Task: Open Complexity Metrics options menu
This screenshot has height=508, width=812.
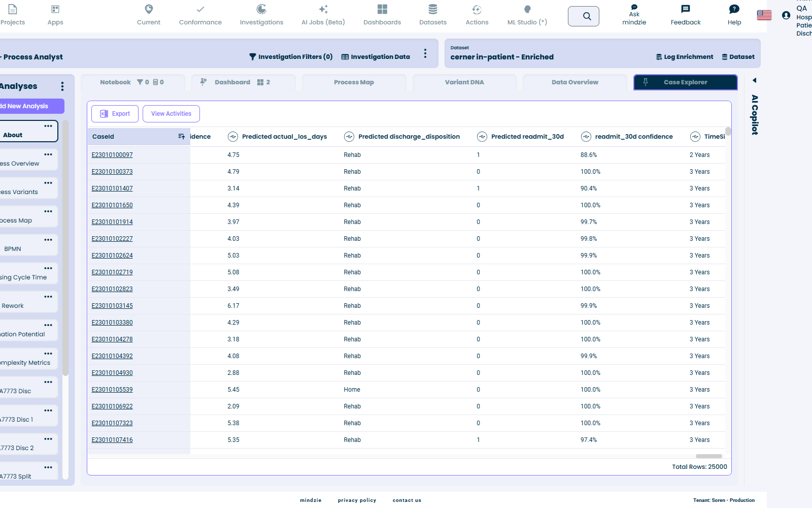Action: pyautogui.click(x=48, y=354)
